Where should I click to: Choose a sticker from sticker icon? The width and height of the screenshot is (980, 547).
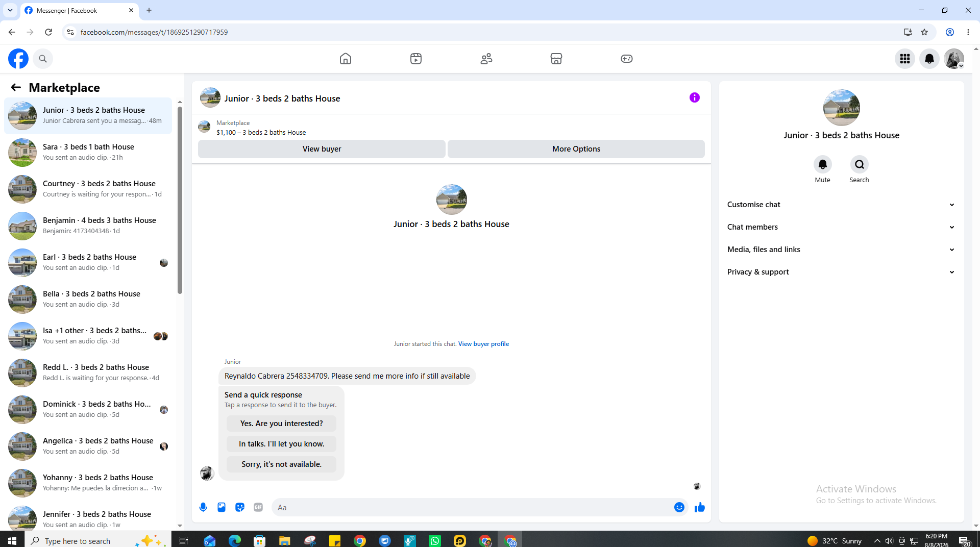click(x=240, y=507)
